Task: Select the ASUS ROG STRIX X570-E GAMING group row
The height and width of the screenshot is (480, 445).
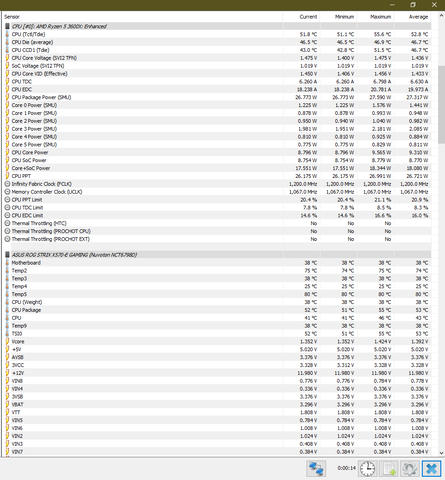Action: [x=218, y=255]
